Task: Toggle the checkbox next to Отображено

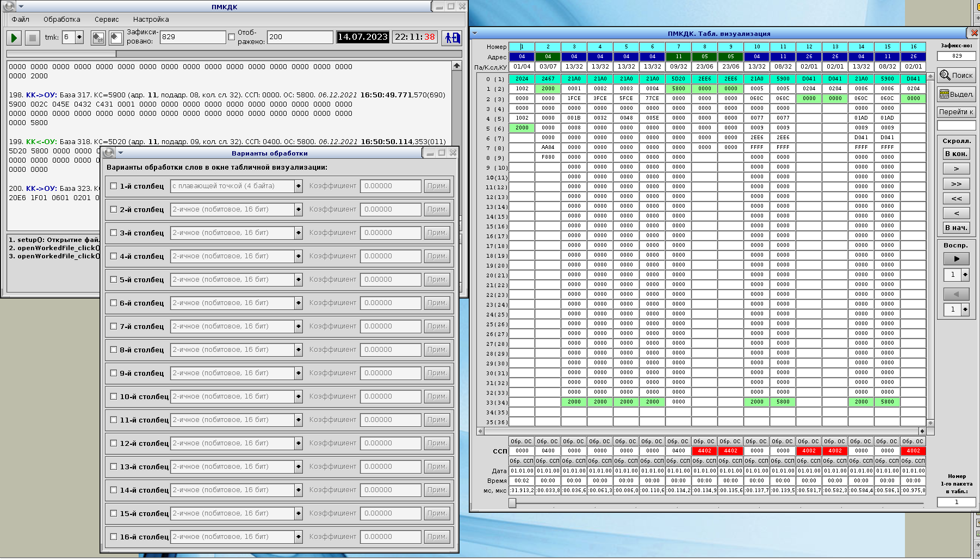Action: [x=232, y=37]
